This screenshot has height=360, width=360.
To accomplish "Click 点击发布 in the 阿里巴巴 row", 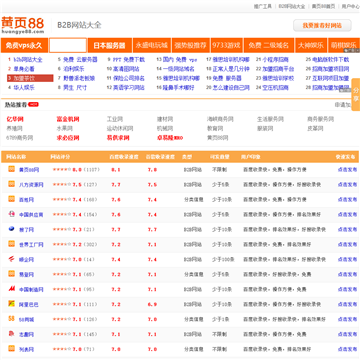I will click(347, 305).
